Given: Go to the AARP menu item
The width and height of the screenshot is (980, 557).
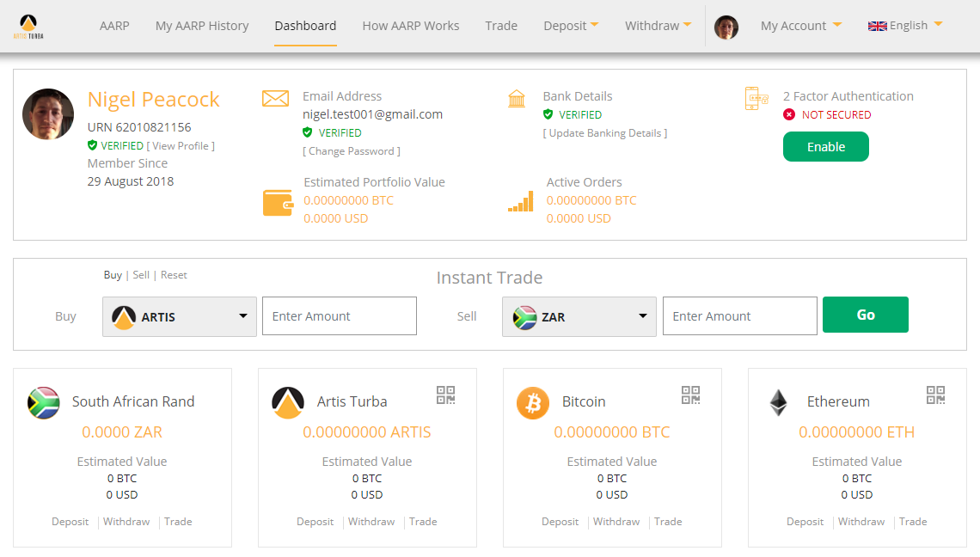Looking at the screenshot, I should 114,26.
